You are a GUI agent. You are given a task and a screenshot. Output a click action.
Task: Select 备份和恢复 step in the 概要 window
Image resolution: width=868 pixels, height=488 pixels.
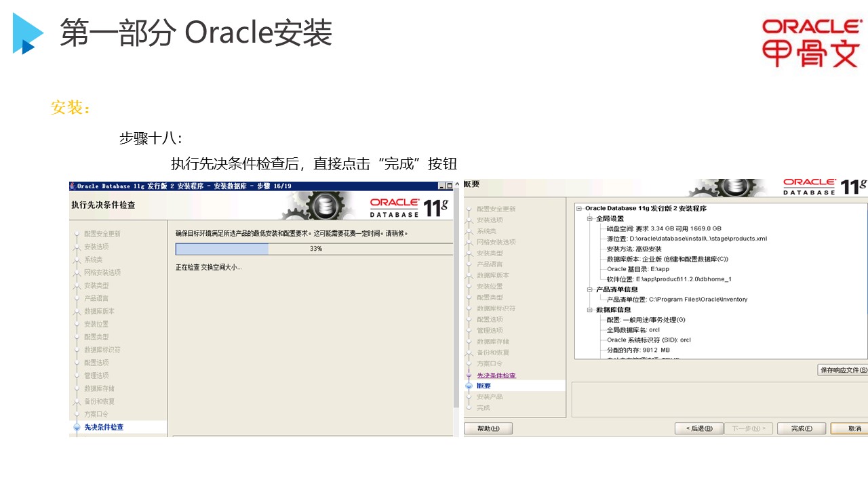point(493,352)
